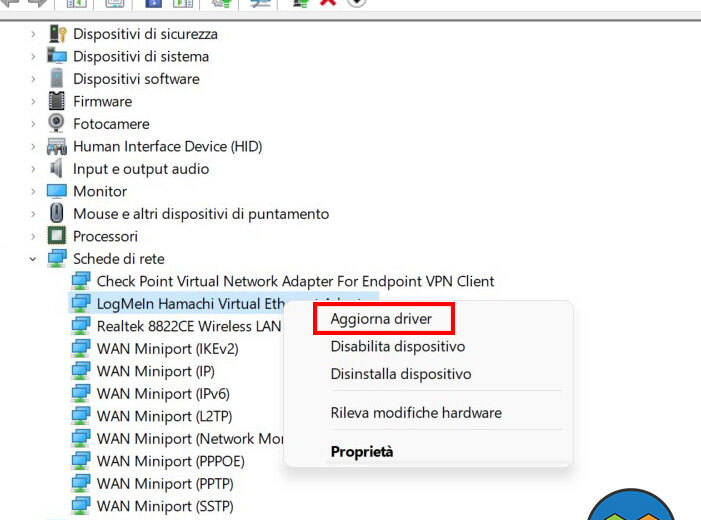
Task: Select the Processori label text
Action: [105, 237]
